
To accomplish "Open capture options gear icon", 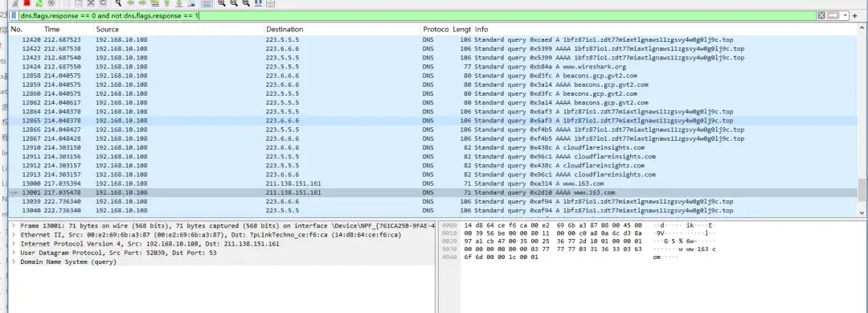I will (51, 3).
